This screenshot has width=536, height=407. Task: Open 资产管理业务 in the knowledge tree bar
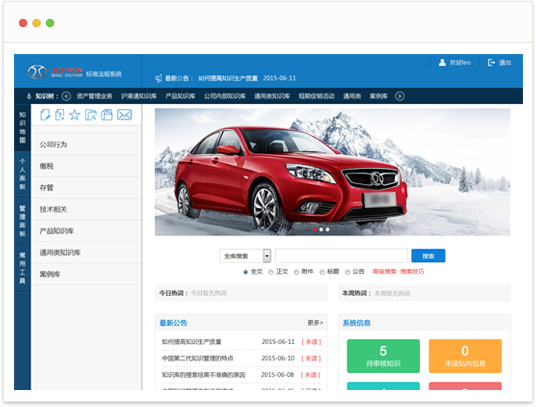click(94, 96)
